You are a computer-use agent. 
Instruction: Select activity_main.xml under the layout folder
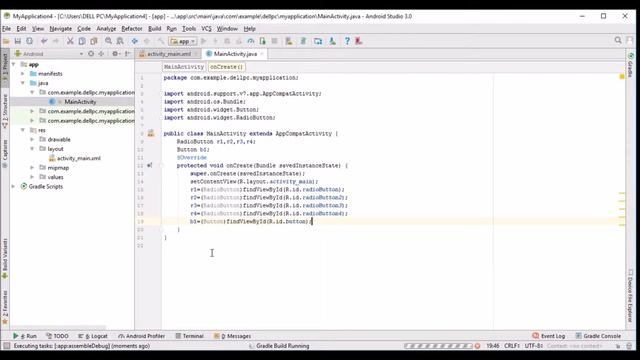tap(78, 158)
